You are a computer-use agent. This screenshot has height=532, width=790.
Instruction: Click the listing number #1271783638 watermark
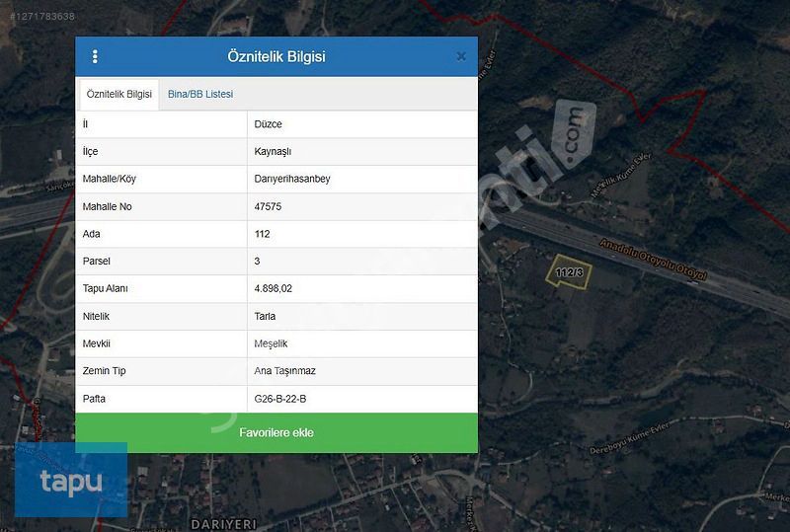(39, 16)
